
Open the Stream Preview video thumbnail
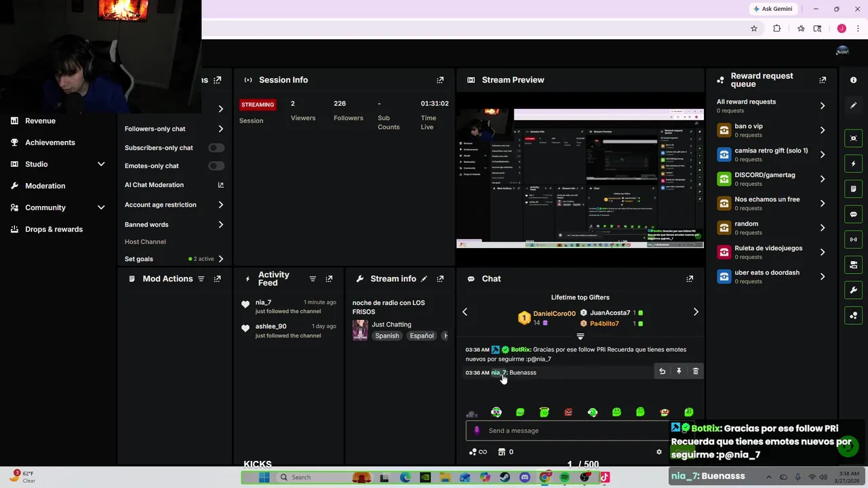pyautogui.click(x=580, y=177)
